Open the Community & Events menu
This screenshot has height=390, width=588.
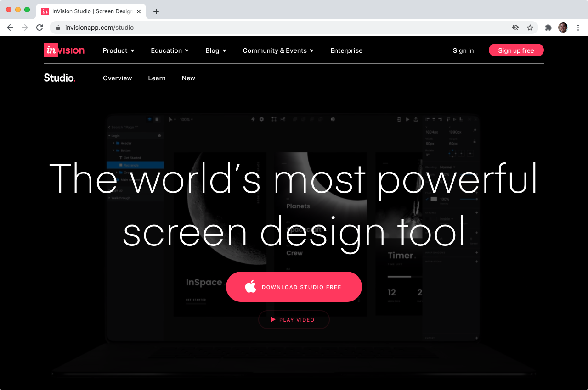278,50
